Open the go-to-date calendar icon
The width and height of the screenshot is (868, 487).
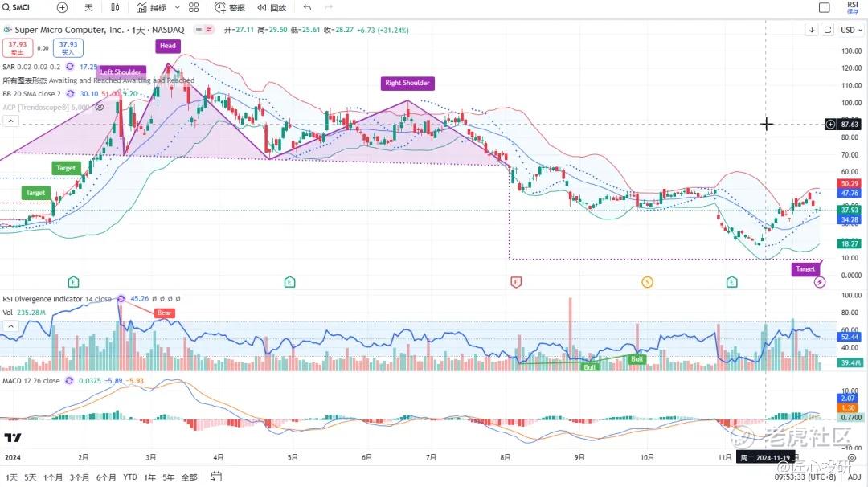click(216, 477)
